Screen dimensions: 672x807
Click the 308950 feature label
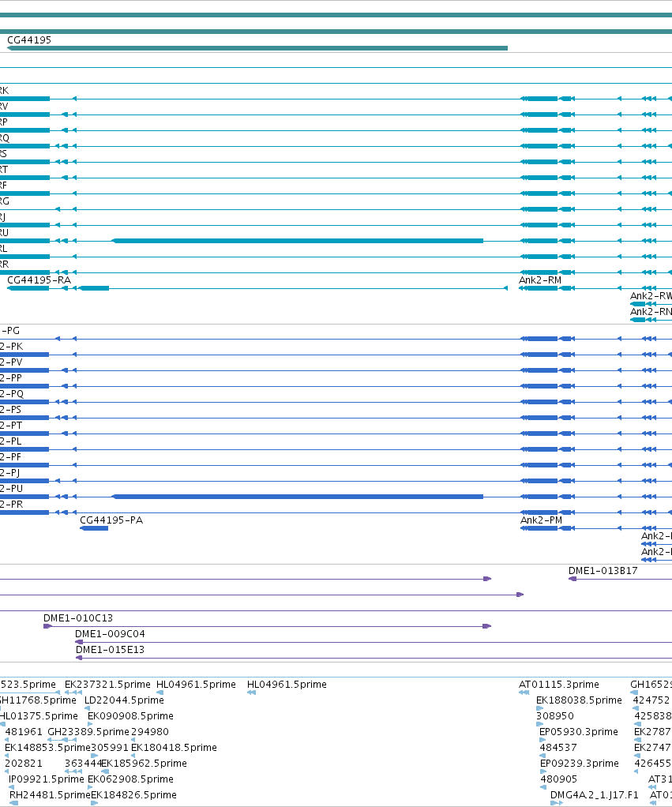pos(555,716)
